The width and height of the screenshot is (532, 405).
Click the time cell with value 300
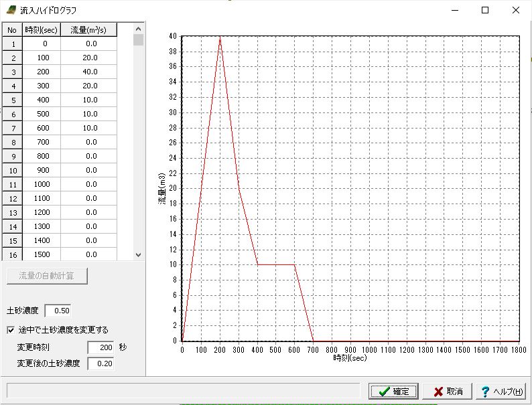click(x=42, y=86)
